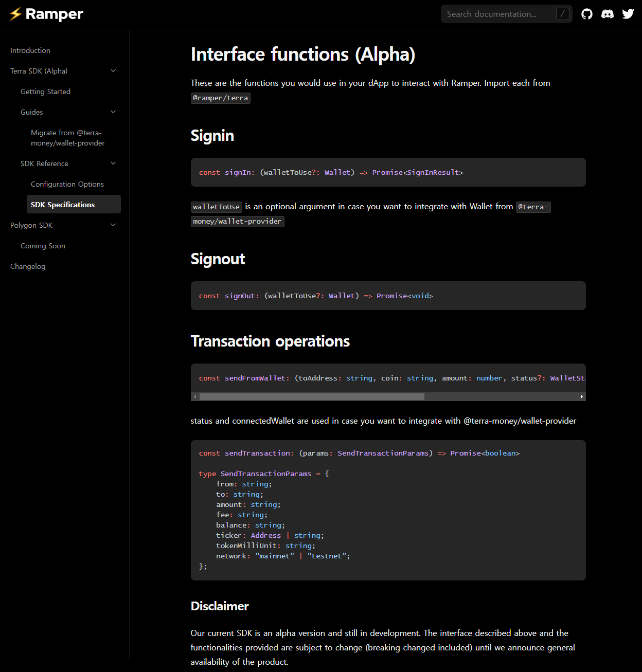Click the Signout heading
Viewport: 642px width, 672px height.
coord(218,259)
